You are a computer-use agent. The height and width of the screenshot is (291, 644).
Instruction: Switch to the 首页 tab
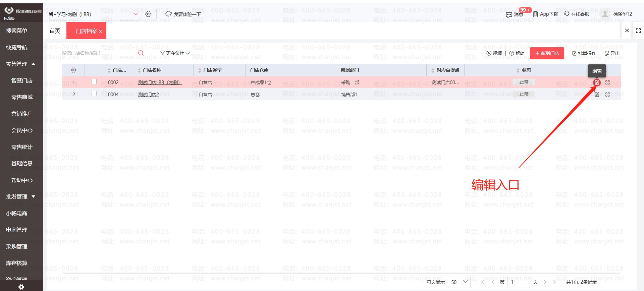point(55,31)
